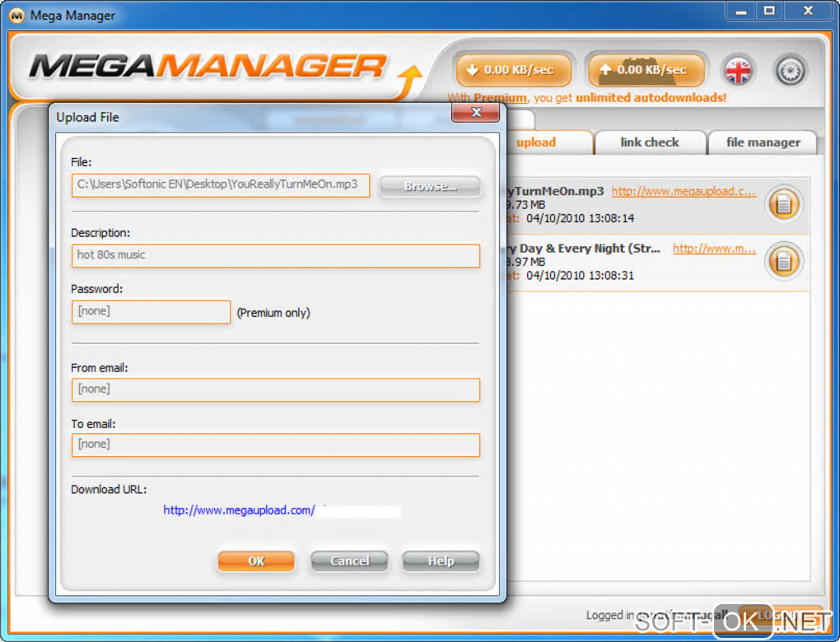Click the File path input field
840x642 pixels.
click(221, 185)
